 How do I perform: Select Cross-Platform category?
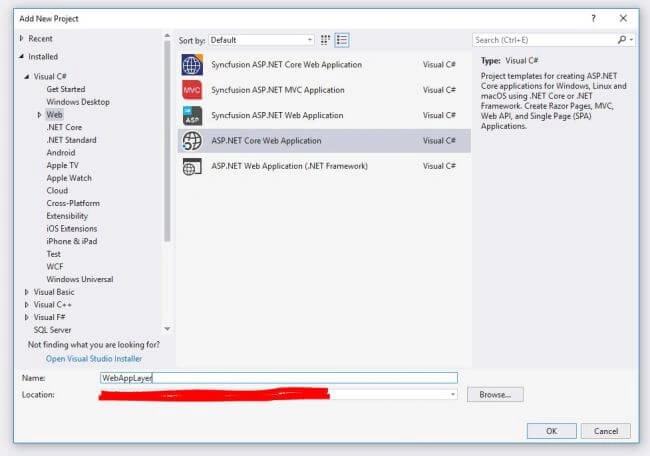coord(73,204)
